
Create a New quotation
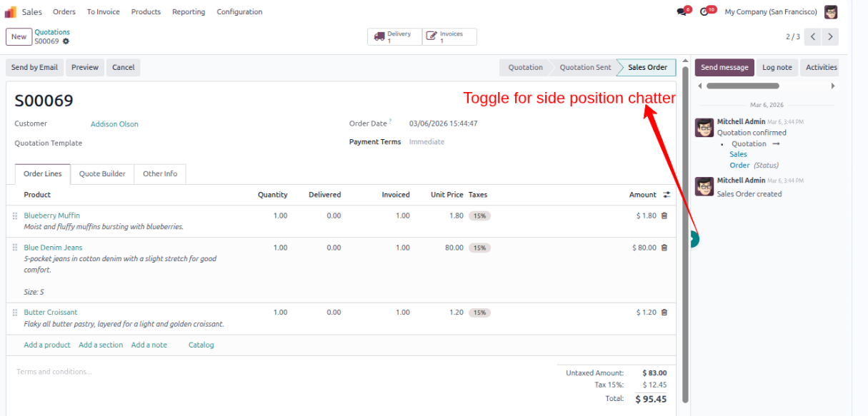tap(19, 36)
